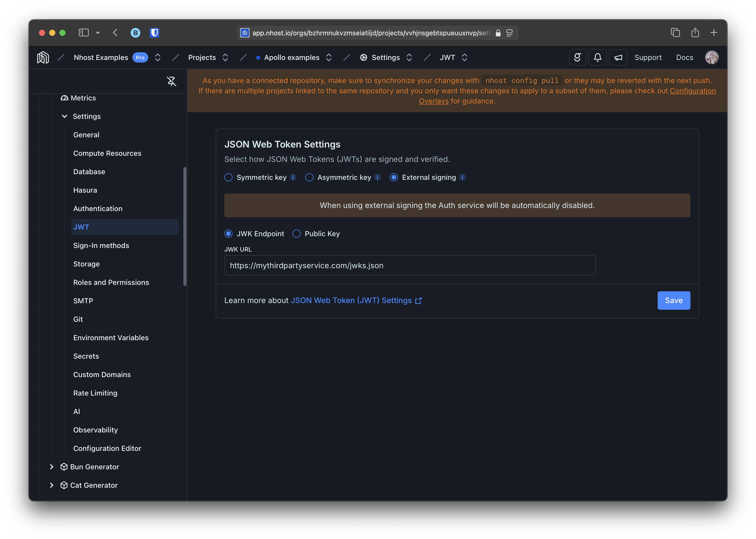Select the Symmetric key option
The image size is (756, 539).
[228, 177]
